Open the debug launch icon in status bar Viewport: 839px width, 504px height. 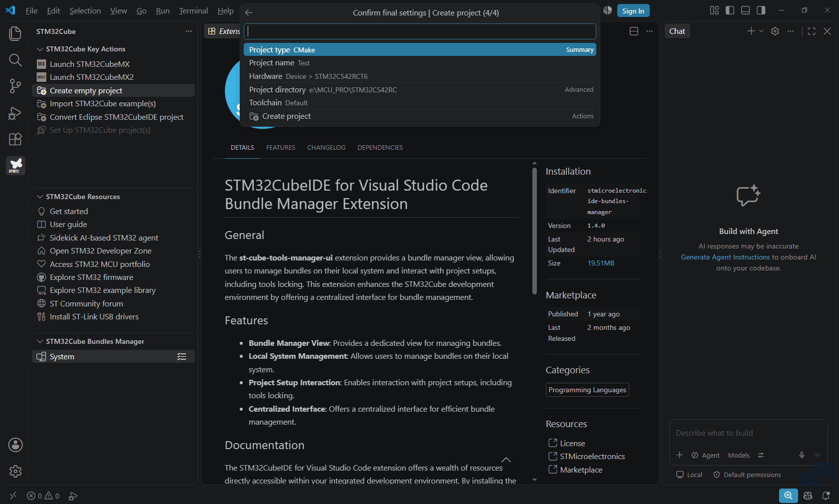click(73, 496)
